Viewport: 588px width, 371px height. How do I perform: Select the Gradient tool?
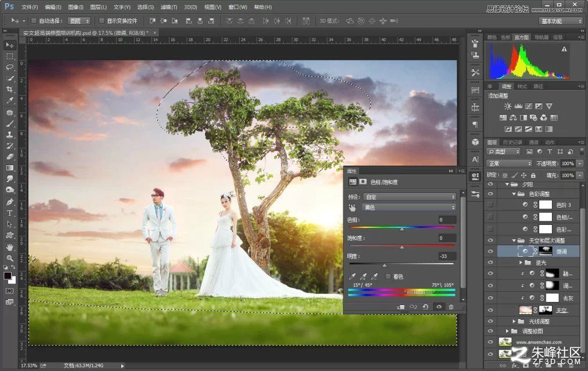click(x=9, y=168)
